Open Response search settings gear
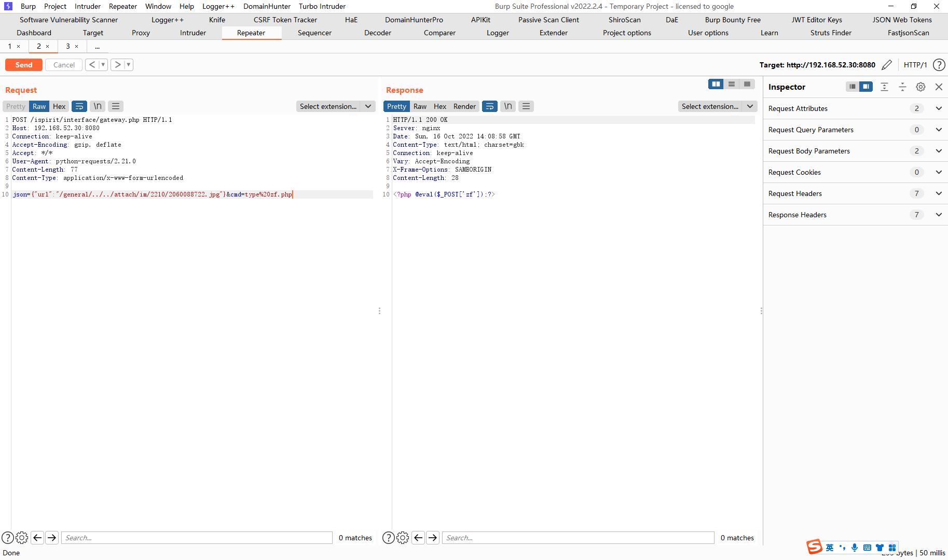Viewport: 948px width, 560px height. click(403, 538)
